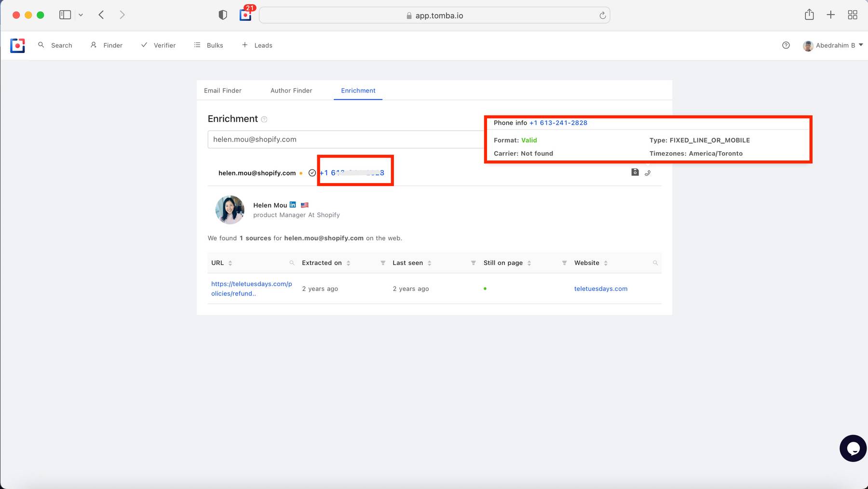Open a new Safari tab

(x=830, y=15)
